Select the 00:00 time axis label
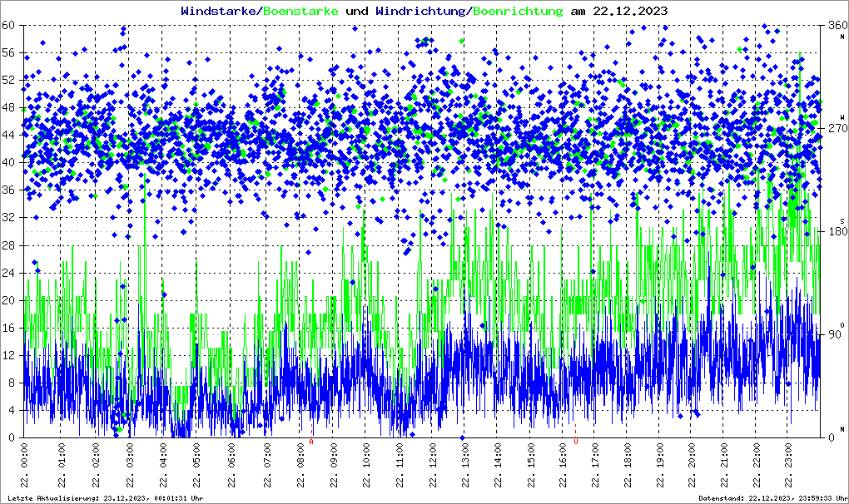The width and height of the screenshot is (849, 504). click(x=24, y=467)
